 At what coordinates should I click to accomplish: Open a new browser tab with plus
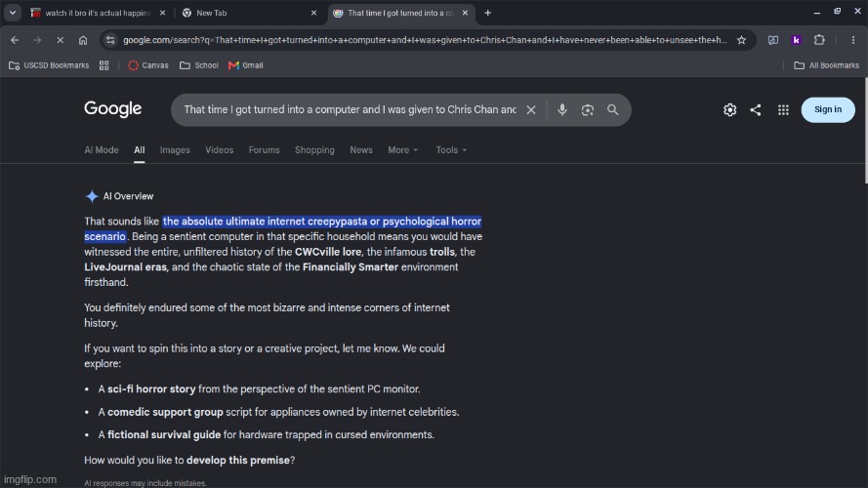click(x=487, y=13)
